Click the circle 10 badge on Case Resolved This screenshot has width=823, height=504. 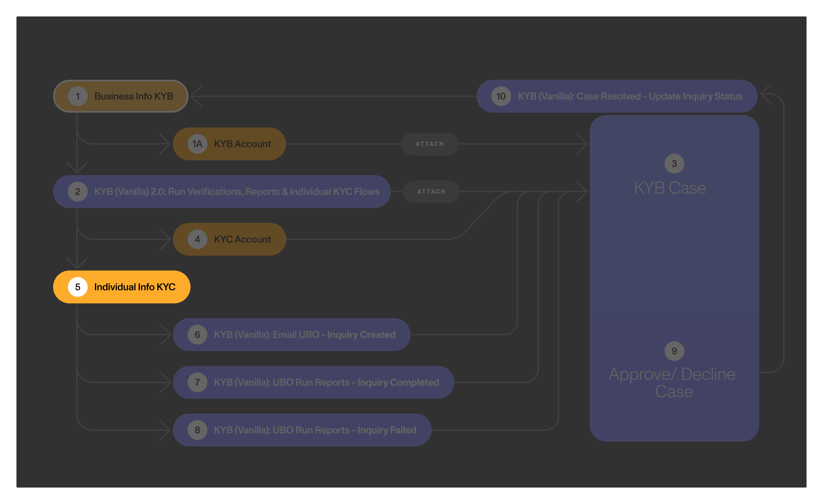[501, 96]
